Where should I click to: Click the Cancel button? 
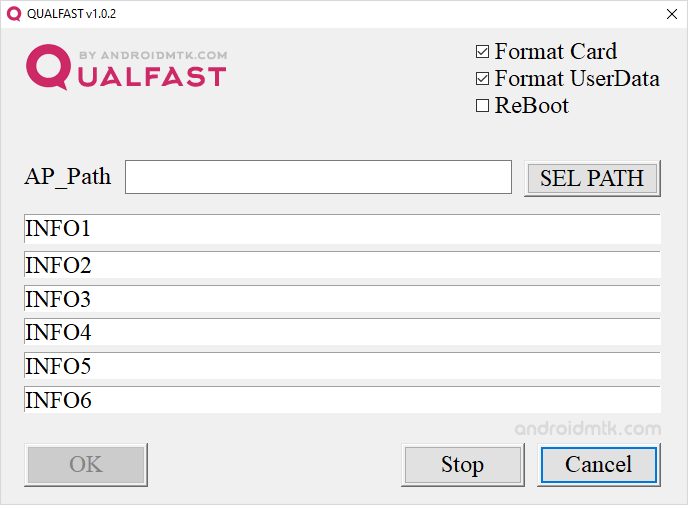(x=599, y=465)
